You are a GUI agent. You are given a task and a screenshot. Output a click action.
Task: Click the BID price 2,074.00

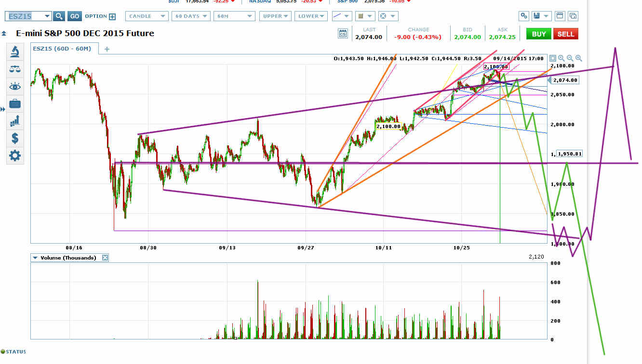(468, 37)
